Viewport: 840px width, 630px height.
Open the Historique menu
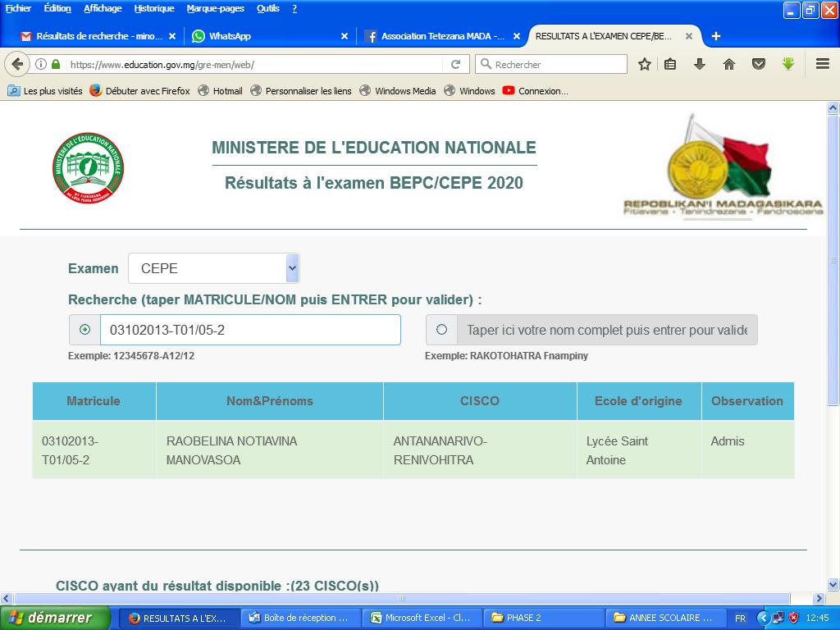(x=154, y=8)
